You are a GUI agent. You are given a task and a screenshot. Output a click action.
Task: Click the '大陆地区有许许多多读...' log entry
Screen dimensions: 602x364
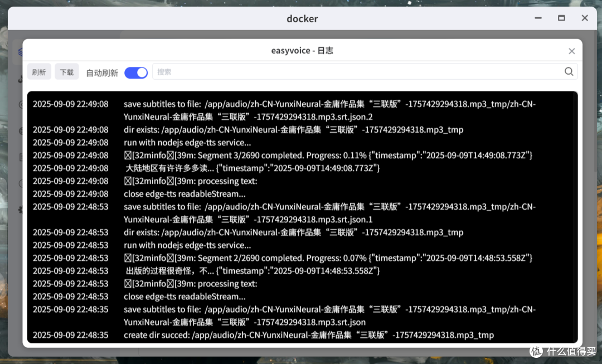[252, 168]
